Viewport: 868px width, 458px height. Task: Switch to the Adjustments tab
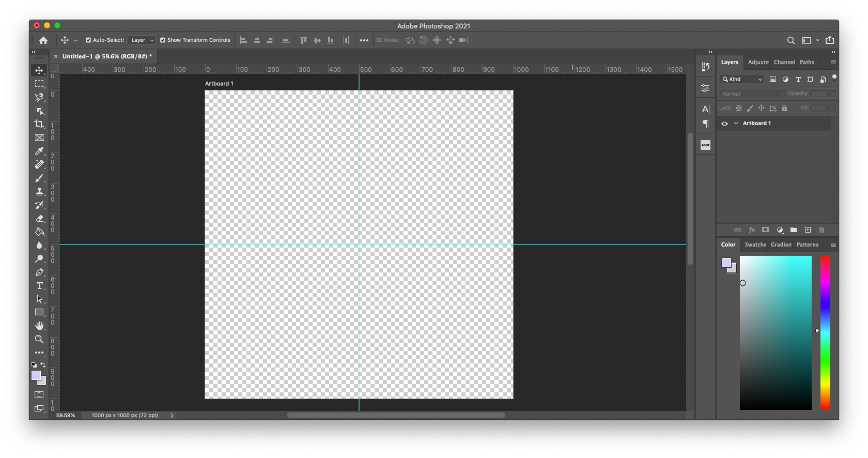pos(758,62)
